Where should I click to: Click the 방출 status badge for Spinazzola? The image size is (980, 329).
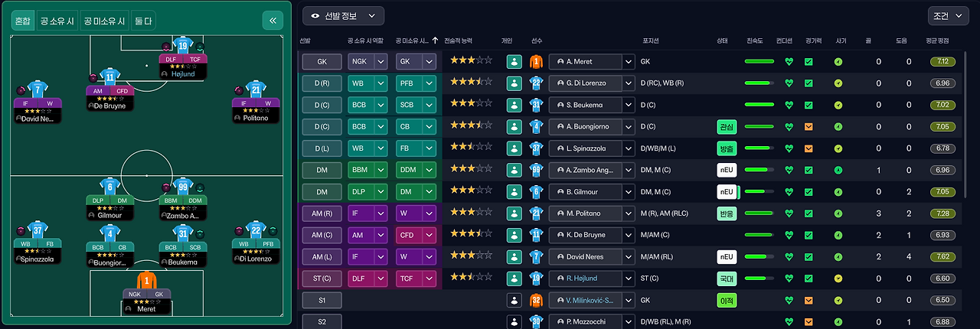pyautogui.click(x=727, y=148)
